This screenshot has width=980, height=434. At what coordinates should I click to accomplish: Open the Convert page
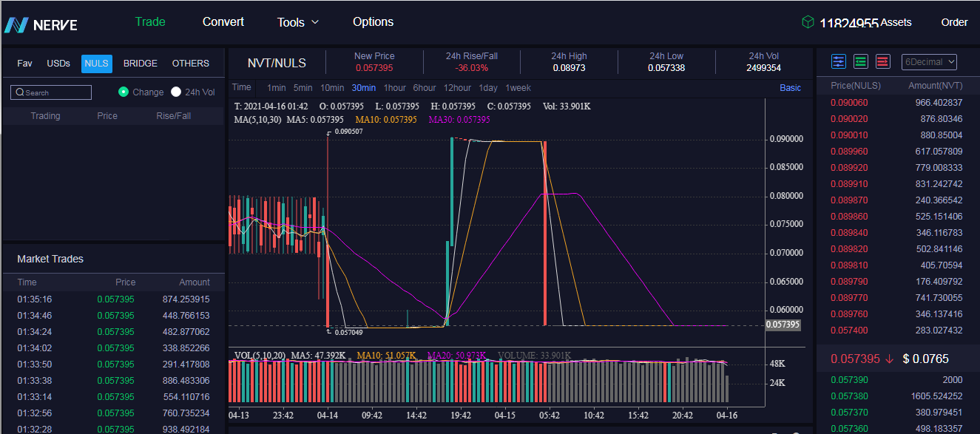click(223, 21)
